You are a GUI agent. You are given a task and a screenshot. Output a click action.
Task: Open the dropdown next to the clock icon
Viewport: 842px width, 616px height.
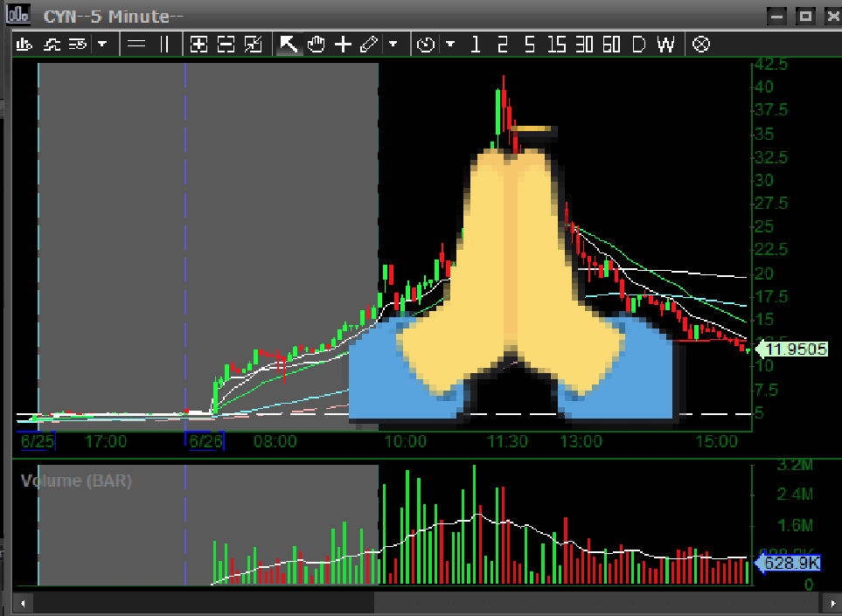(x=450, y=44)
